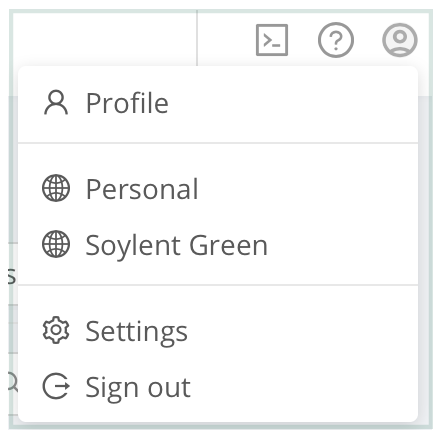Switch to the Personal workspace
Viewport: 444px width, 440px height.
[218, 189]
